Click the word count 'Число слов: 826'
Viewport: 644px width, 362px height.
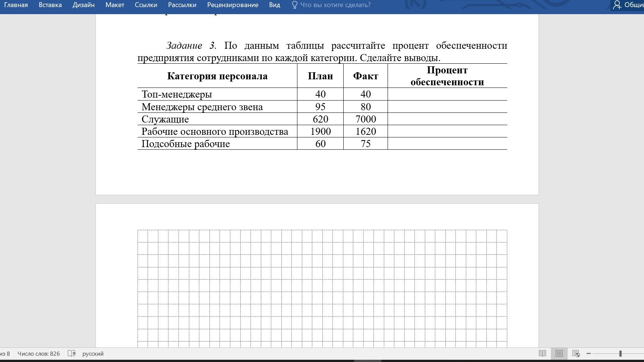tap(39, 354)
